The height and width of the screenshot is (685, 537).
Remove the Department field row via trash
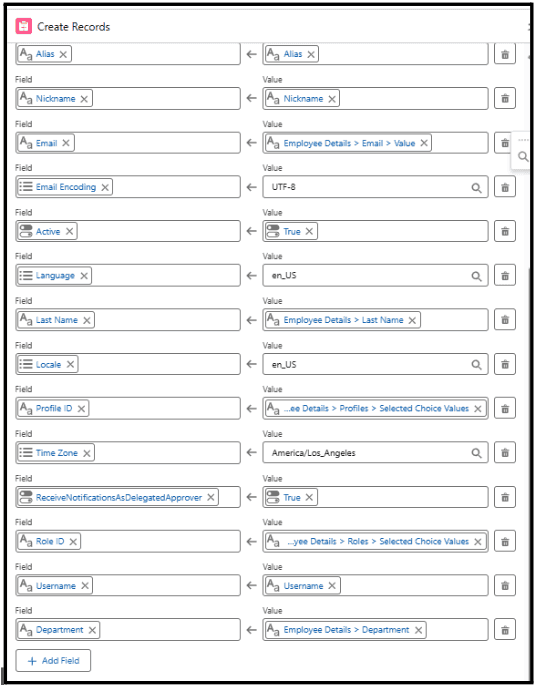(505, 630)
